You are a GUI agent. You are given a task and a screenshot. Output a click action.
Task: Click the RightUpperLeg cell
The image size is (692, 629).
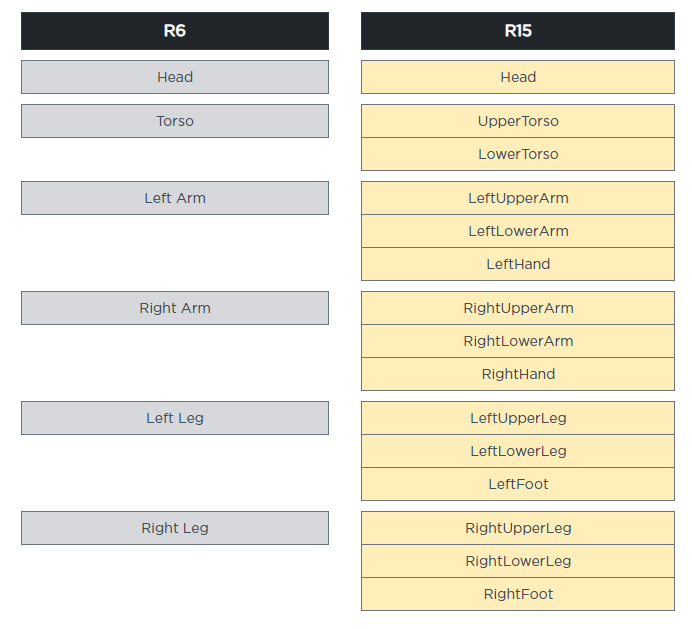click(x=518, y=528)
